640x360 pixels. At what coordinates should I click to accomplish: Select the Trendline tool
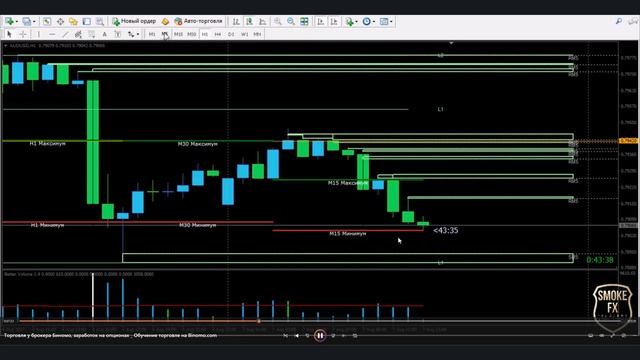[x=65, y=34]
